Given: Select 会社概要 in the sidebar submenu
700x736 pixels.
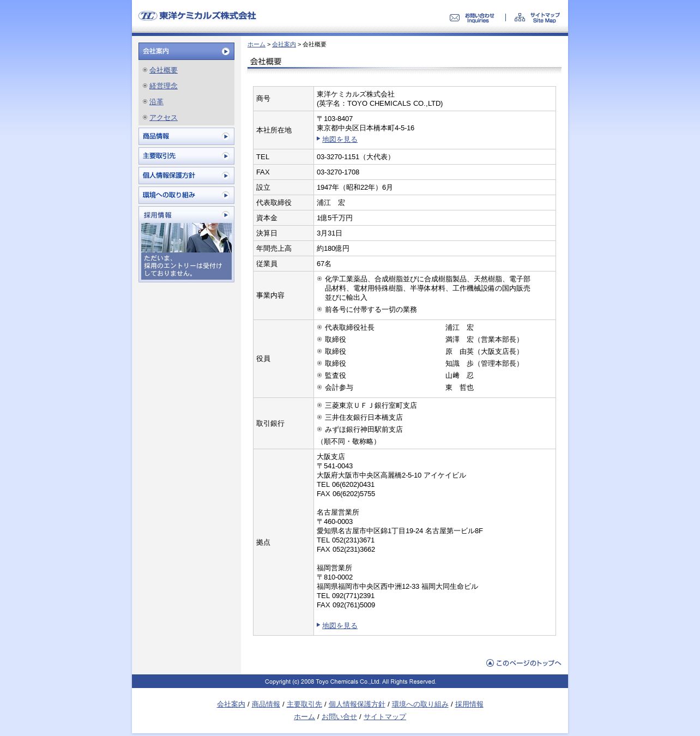Looking at the screenshot, I should 164,70.
